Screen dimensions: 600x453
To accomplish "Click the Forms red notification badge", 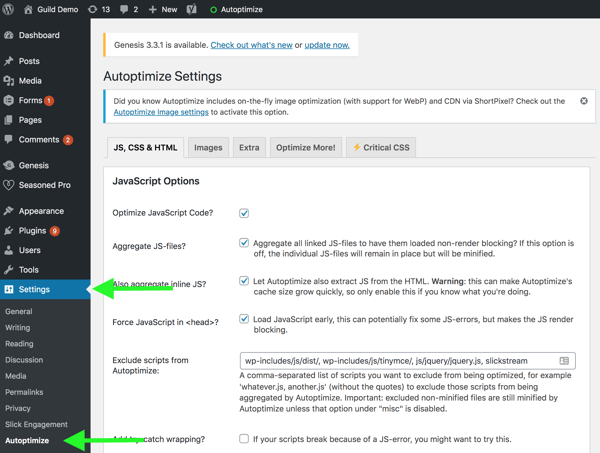I will pyautogui.click(x=49, y=101).
